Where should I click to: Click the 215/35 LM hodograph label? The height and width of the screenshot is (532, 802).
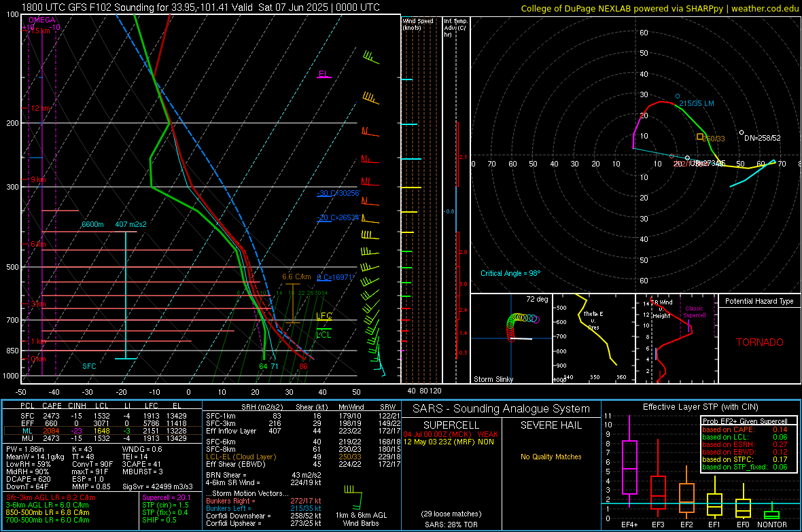point(697,103)
